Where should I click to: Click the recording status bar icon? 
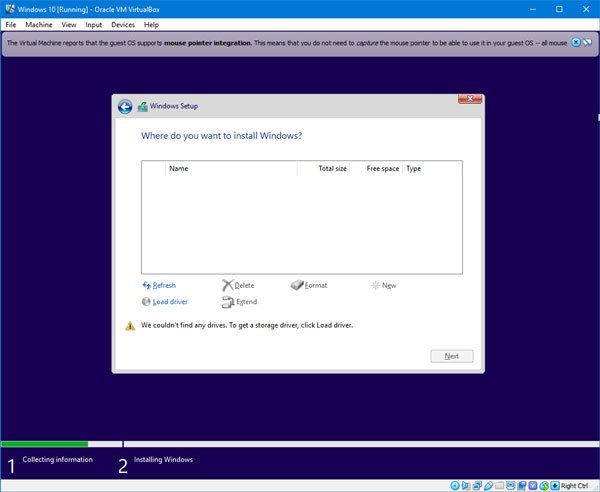click(522, 485)
